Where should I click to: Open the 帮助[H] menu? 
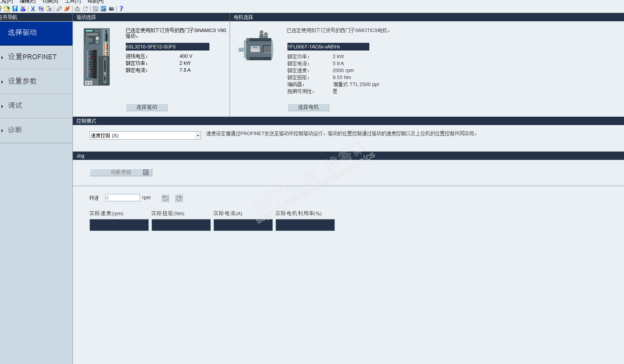click(95, 1)
